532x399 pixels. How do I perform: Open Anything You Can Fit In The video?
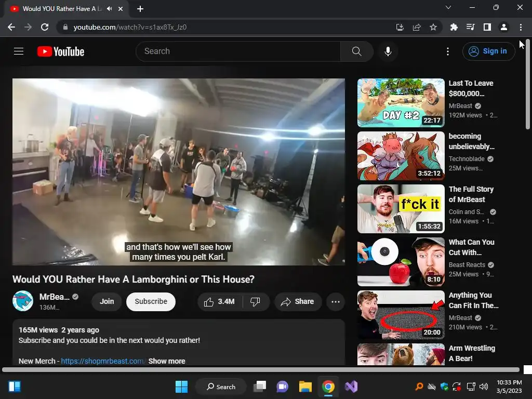click(x=401, y=314)
